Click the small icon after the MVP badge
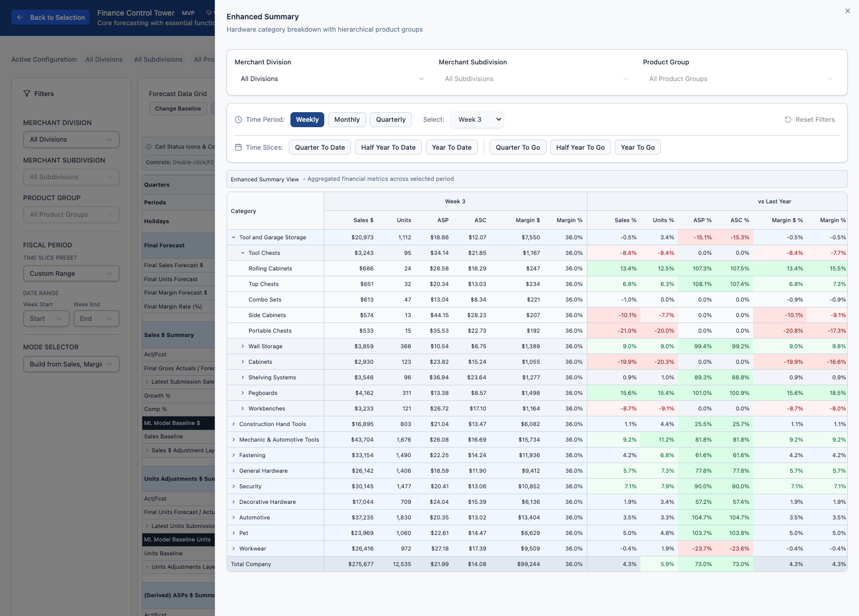859x616 pixels. pos(209,12)
